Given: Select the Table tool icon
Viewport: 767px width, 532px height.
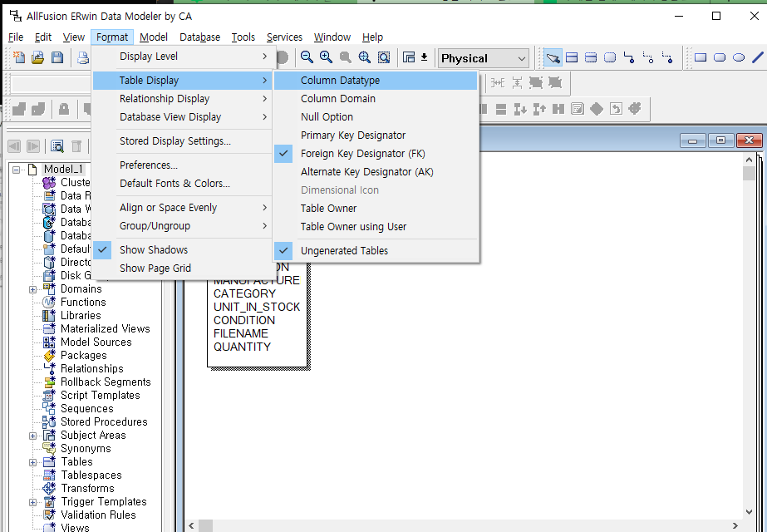Looking at the screenshot, I should [572, 57].
